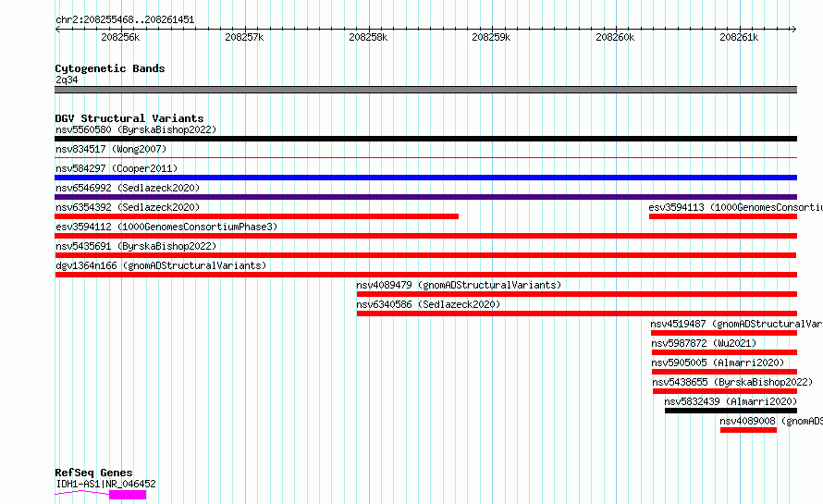Click nsv6340586 (Sedlazeck2020) label
The width and height of the screenshot is (823, 504).
pyautogui.click(x=428, y=304)
